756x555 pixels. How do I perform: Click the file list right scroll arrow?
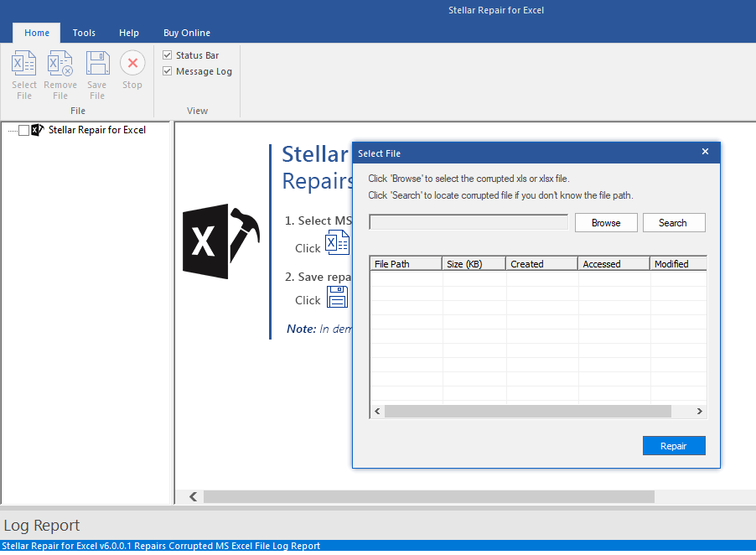(x=699, y=412)
